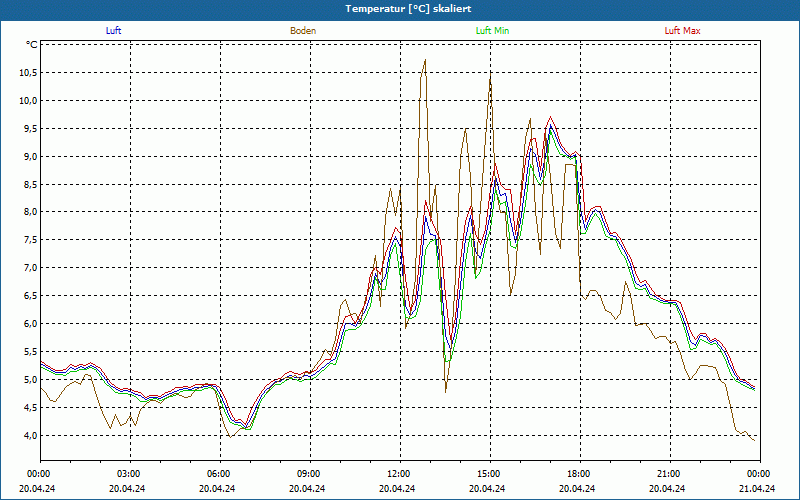Select the Luft Min legend entry
Viewport: 800px width, 500px height.
pos(492,31)
